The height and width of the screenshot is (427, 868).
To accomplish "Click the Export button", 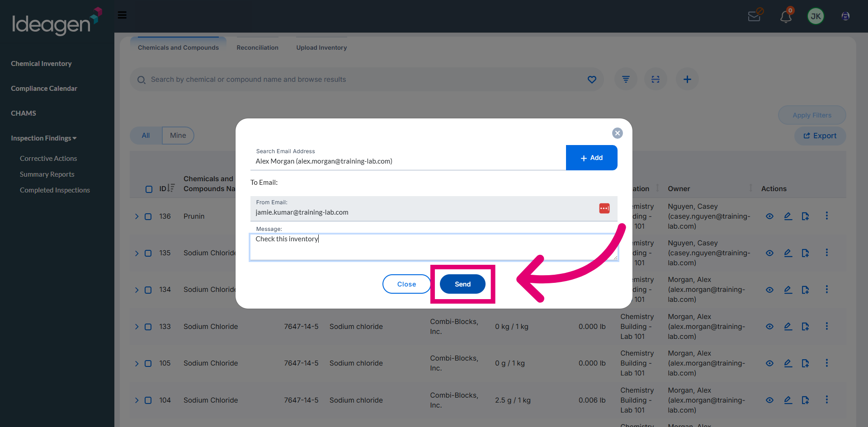I will tap(820, 136).
